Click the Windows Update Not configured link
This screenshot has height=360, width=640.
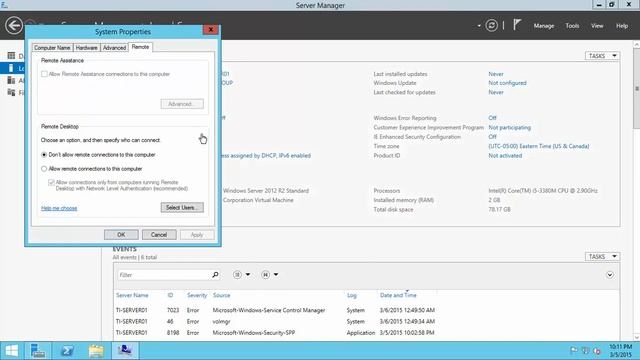point(507,83)
